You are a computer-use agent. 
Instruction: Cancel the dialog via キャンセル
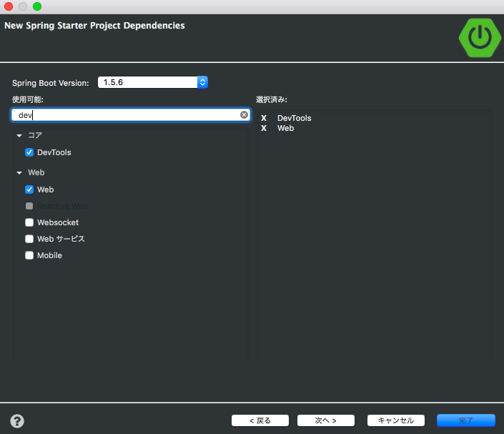[x=395, y=420]
